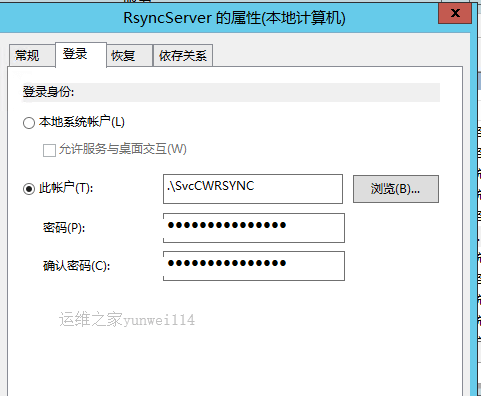This screenshot has height=396, width=481.
Task: Select the 此帐户(T) radio button
Action: click(x=29, y=189)
